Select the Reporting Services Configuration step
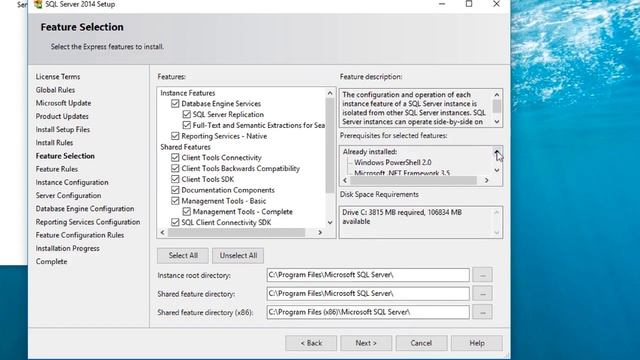This screenshot has height=360, width=640. (88, 222)
